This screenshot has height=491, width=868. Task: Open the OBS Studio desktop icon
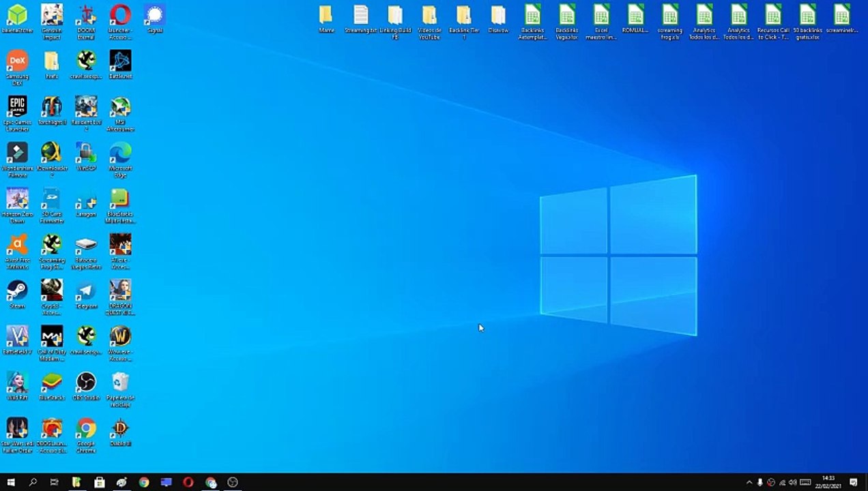(x=86, y=386)
